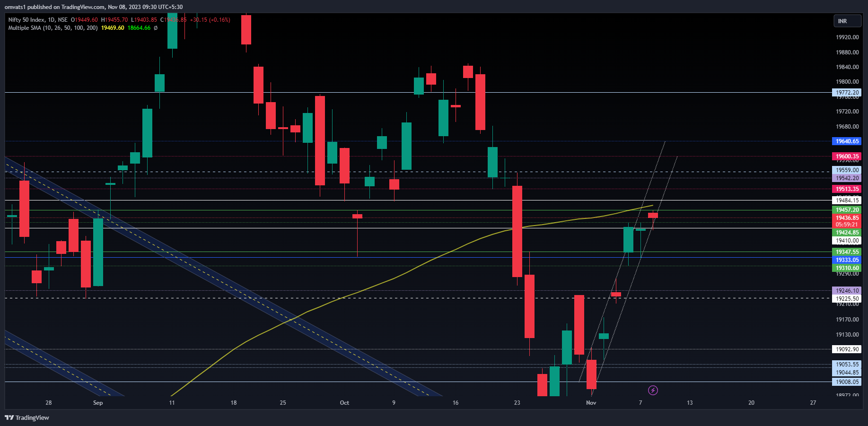868x426 pixels.
Task: Click the 19008.05 price label
Action: pos(847,382)
